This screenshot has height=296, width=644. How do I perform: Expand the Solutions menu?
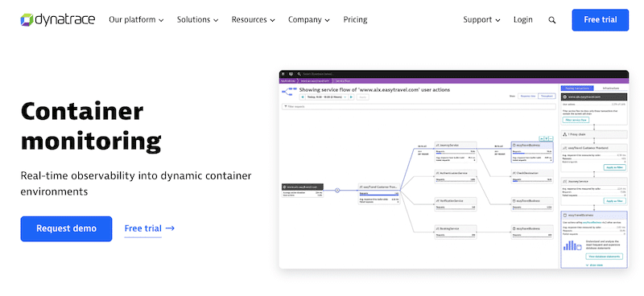coord(197,19)
